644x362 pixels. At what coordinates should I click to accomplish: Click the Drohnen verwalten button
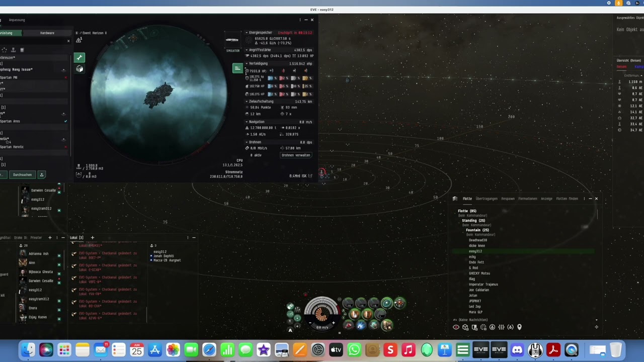click(296, 155)
